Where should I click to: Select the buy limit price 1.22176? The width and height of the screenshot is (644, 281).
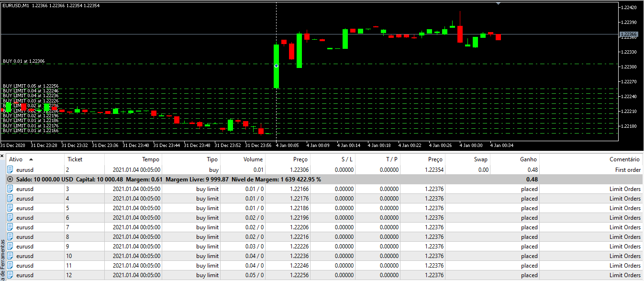[x=299, y=198]
